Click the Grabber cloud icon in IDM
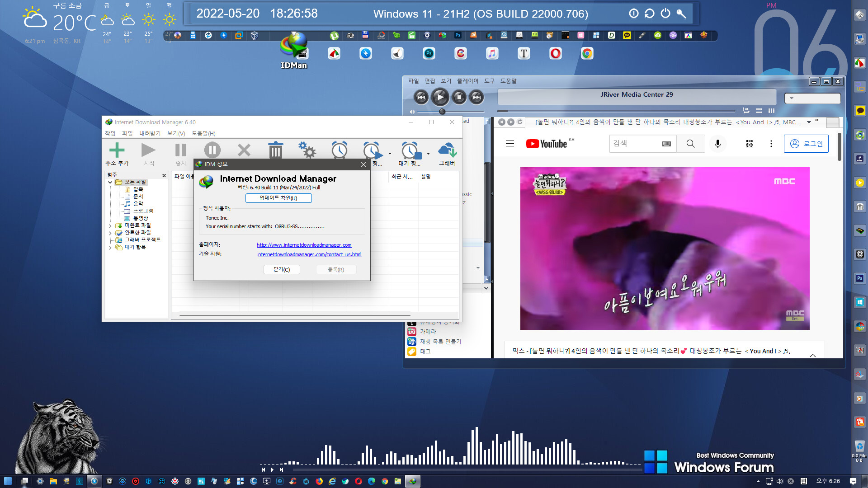Screen dimensions: 868x488 pyautogui.click(x=447, y=150)
